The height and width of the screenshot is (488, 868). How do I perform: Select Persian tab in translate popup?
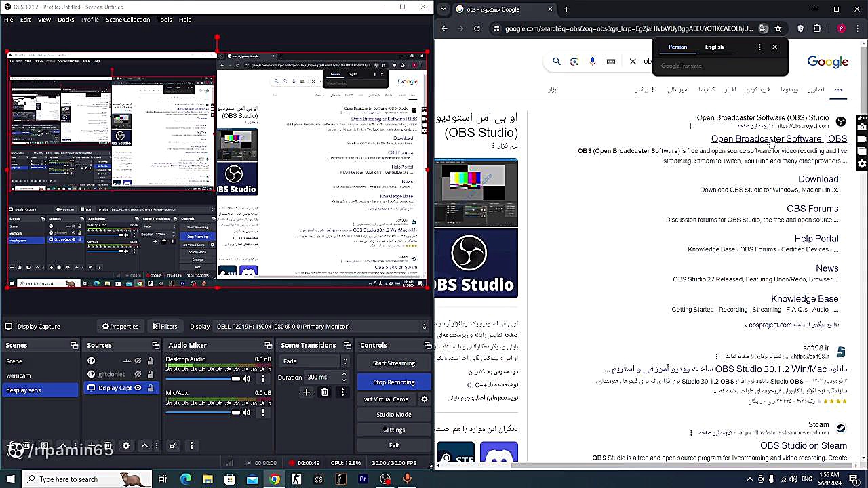point(677,47)
